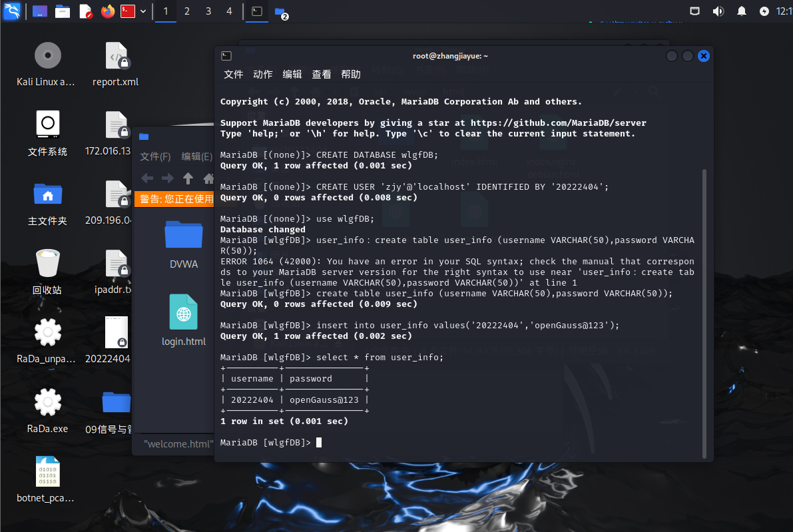Select the ipaddr.txt desktop file
The width and height of the screenshot is (793, 532).
pyautogui.click(x=113, y=272)
